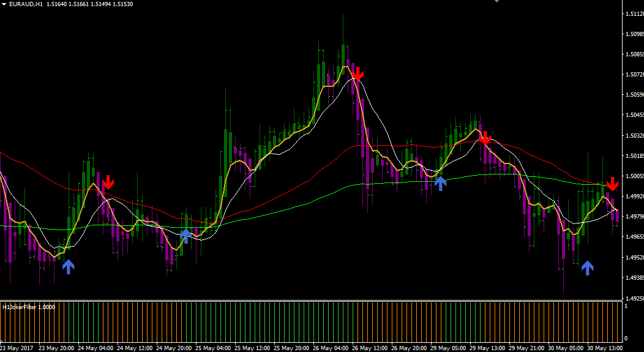Click the separator between chart and indicator window

click(x=306, y=301)
